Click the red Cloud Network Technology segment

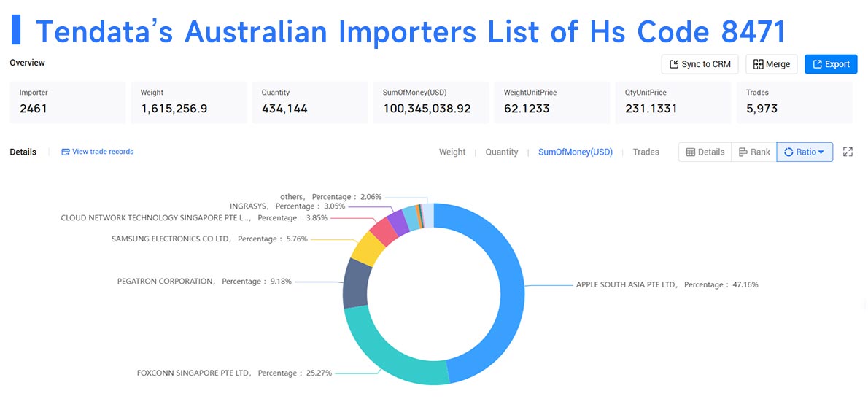(383, 231)
